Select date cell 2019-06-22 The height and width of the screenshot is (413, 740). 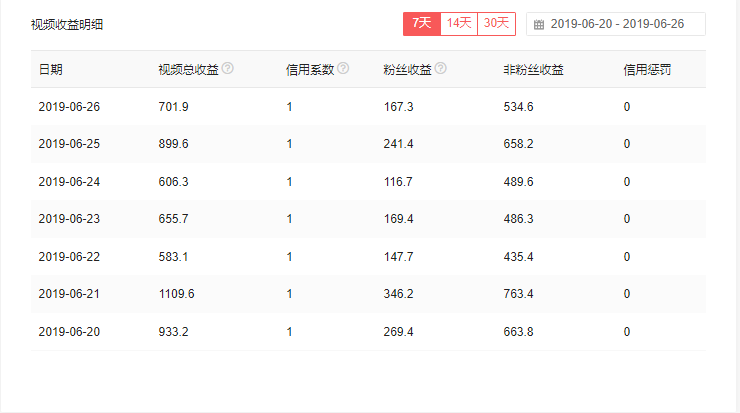tap(69, 257)
